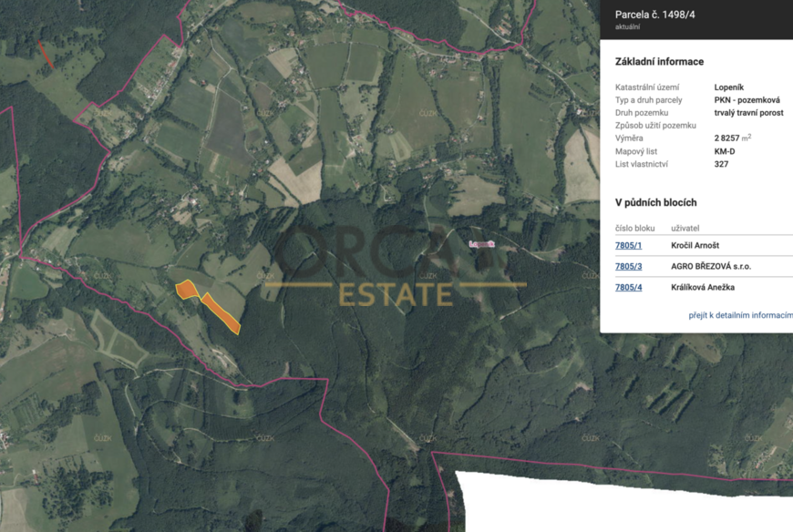
Task: Click the 'Základní informace' section heading
Action: pos(659,62)
